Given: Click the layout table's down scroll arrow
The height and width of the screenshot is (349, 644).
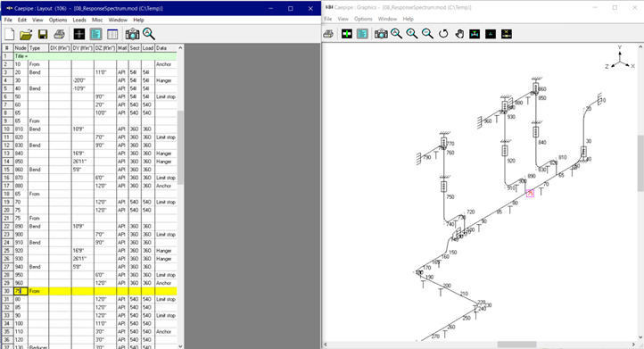Looking at the screenshot, I should tap(180, 346).
